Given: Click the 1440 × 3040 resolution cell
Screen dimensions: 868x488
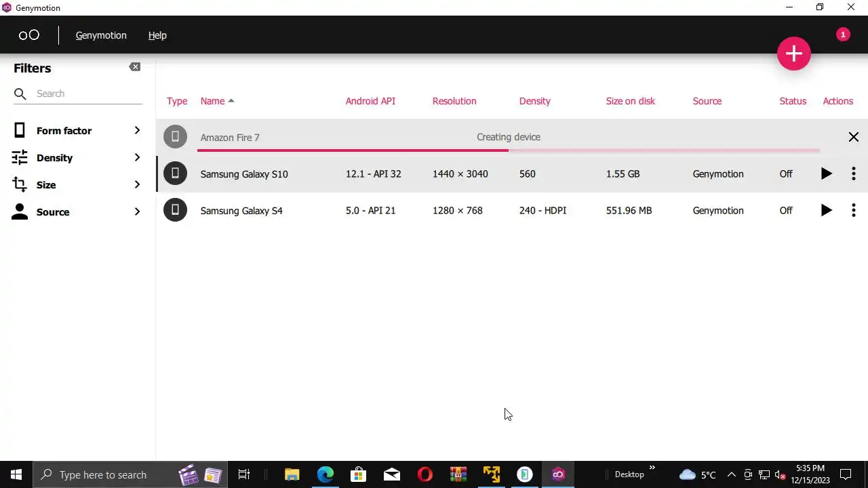Looking at the screenshot, I should point(460,174).
